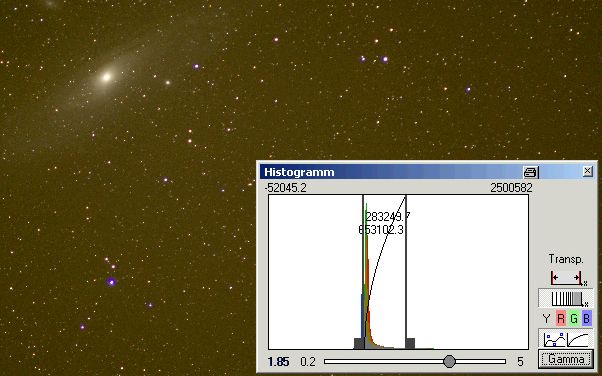
Task: Open the curve points editor icon
Action: (x=555, y=339)
